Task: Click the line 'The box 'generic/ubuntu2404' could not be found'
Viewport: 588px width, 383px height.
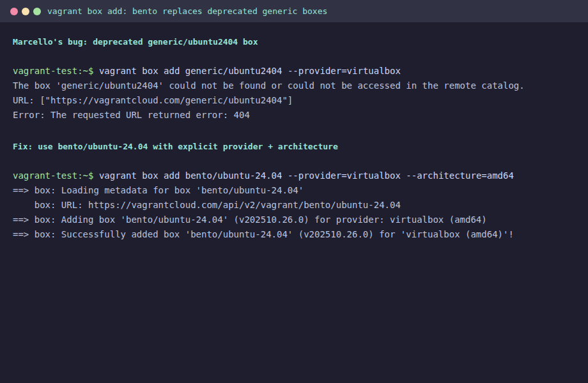Action: pyautogui.click(x=268, y=86)
